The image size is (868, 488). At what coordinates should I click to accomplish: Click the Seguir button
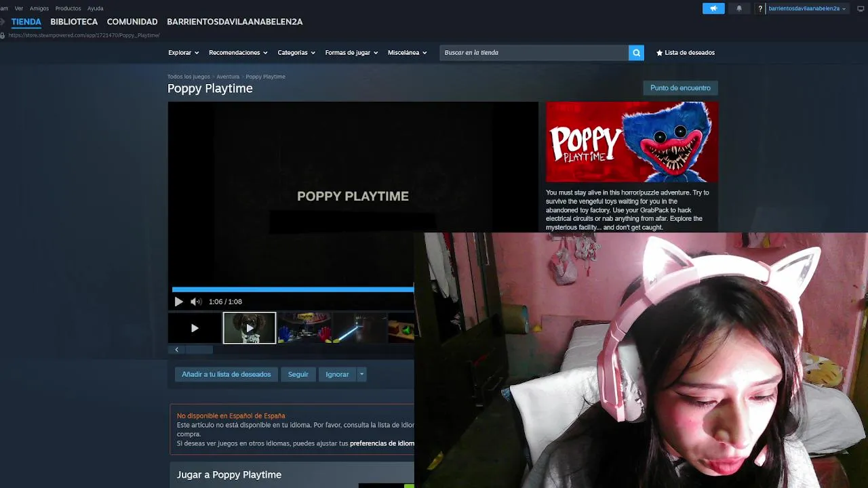click(x=298, y=374)
